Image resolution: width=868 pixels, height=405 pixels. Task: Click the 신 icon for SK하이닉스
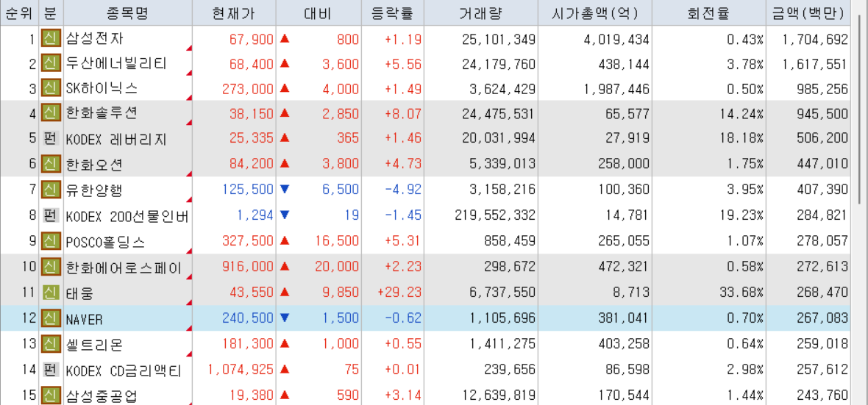click(51, 88)
